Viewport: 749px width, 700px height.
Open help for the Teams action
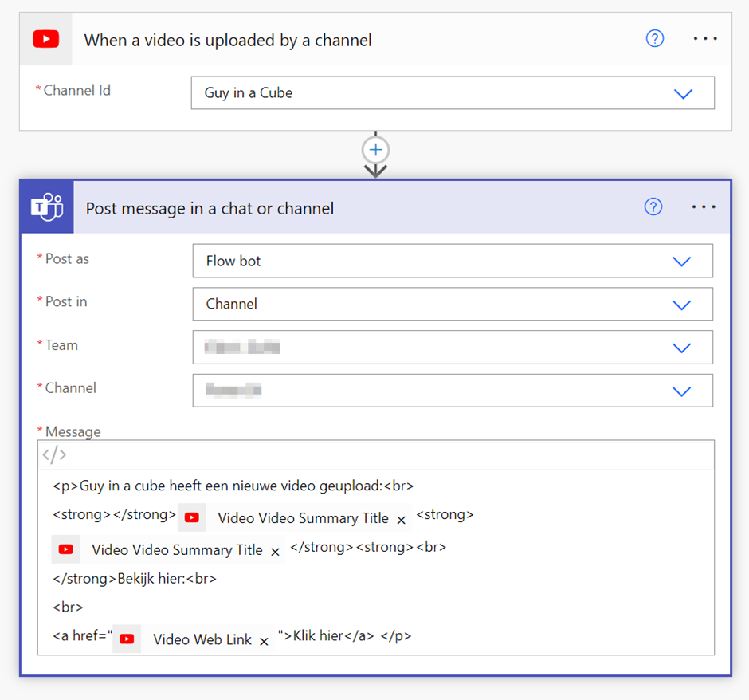pyautogui.click(x=653, y=207)
